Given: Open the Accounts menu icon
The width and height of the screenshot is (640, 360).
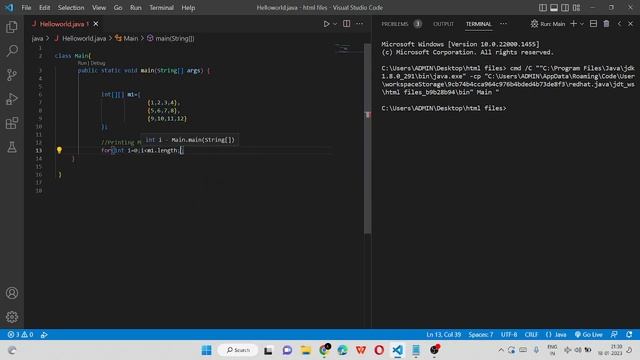Looking at the screenshot, I should pyautogui.click(x=12, y=293).
